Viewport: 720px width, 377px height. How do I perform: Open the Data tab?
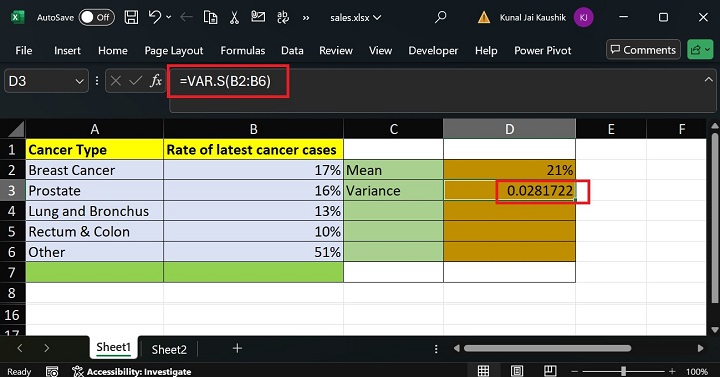[x=292, y=51]
